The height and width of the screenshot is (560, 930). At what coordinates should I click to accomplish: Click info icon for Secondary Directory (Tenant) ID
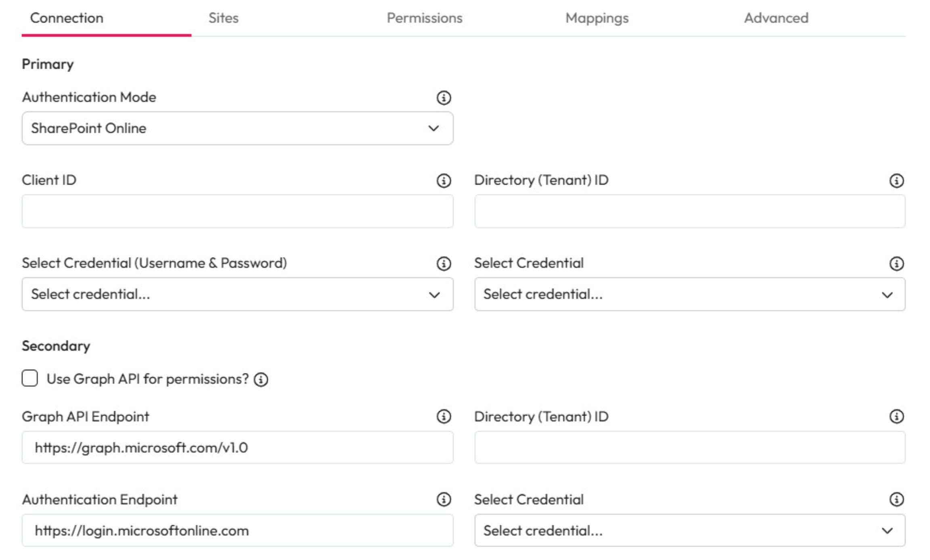point(896,416)
